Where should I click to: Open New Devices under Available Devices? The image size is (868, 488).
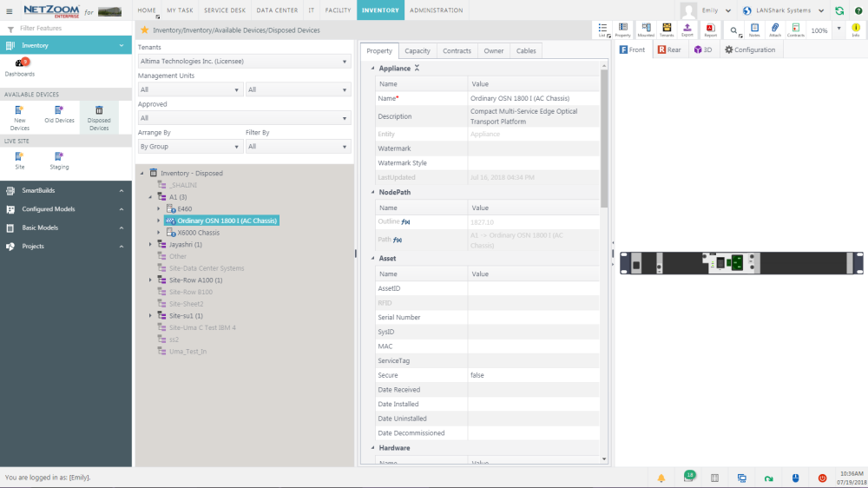tap(19, 117)
